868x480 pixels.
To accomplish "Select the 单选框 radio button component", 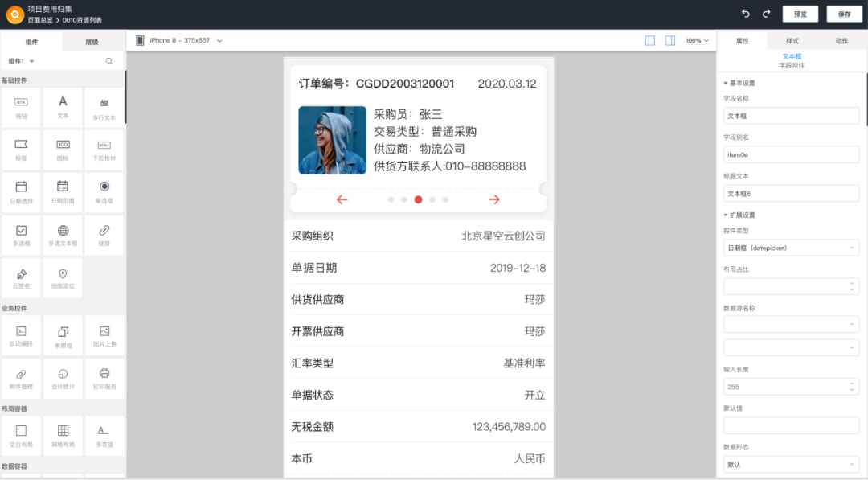I will (x=104, y=192).
